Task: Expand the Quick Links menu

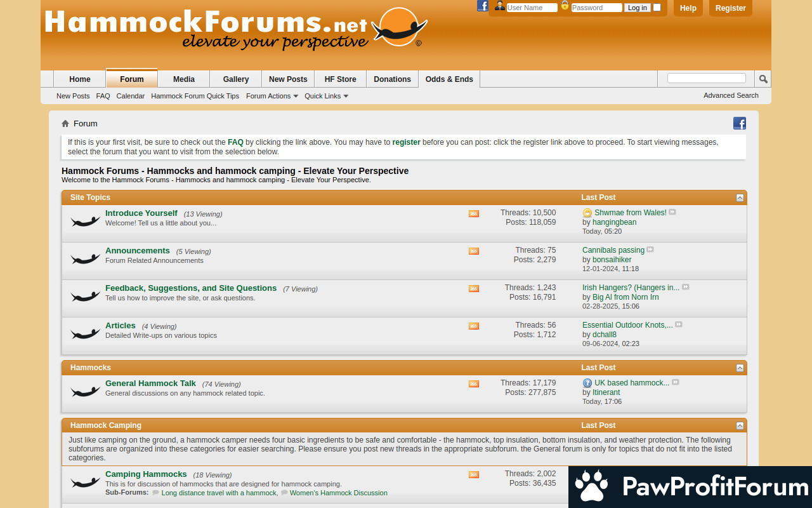Action: (x=326, y=96)
